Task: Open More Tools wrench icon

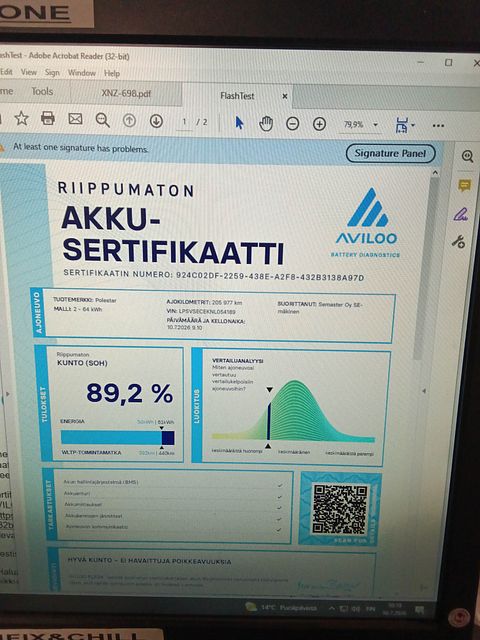Action: coord(458,242)
